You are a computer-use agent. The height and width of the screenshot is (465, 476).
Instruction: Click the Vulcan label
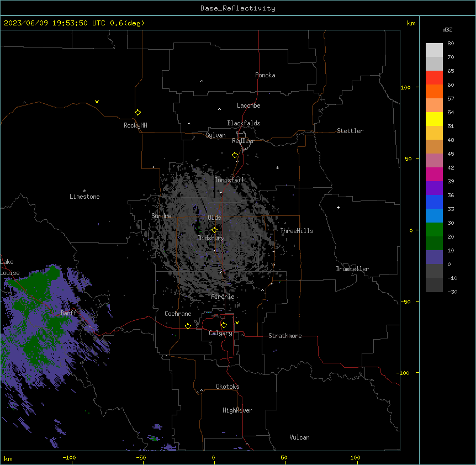point(300,437)
